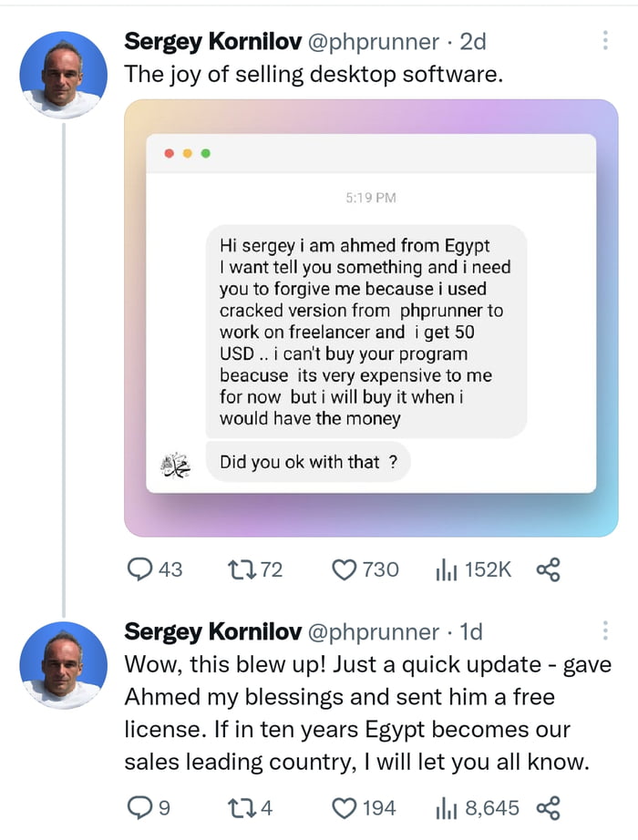This screenshot has width=638, height=840.
Task: Open more options menu on first tweet
Action: [606, 41]
